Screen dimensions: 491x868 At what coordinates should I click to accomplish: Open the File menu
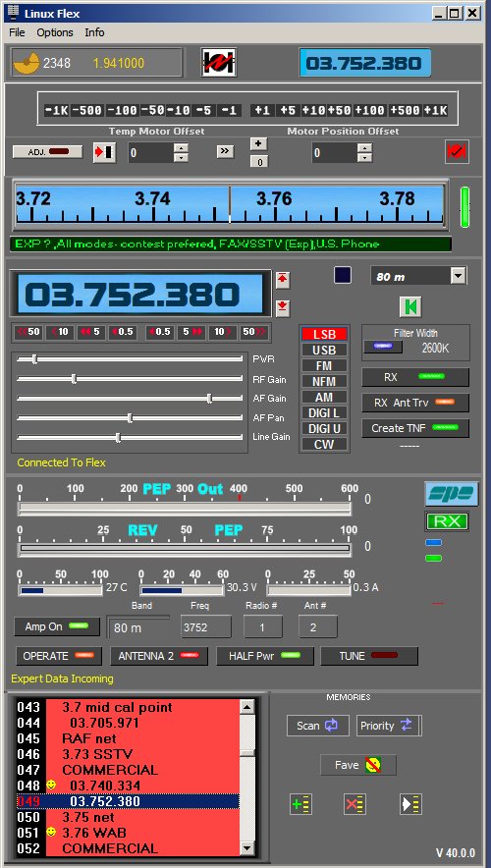pyautogui.click(x=17, y=32)
